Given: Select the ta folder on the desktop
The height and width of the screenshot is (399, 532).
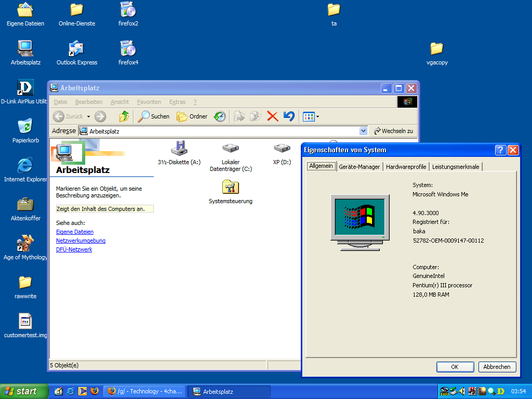Looking at the screenshot, I should (x=334, y=15).
